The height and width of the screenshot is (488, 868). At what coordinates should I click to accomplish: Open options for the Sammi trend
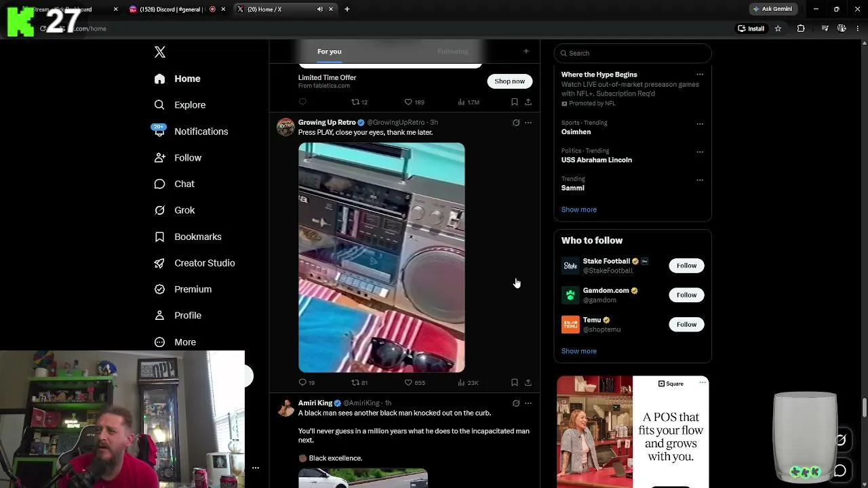pyautogui.click(x=700, y=180)
